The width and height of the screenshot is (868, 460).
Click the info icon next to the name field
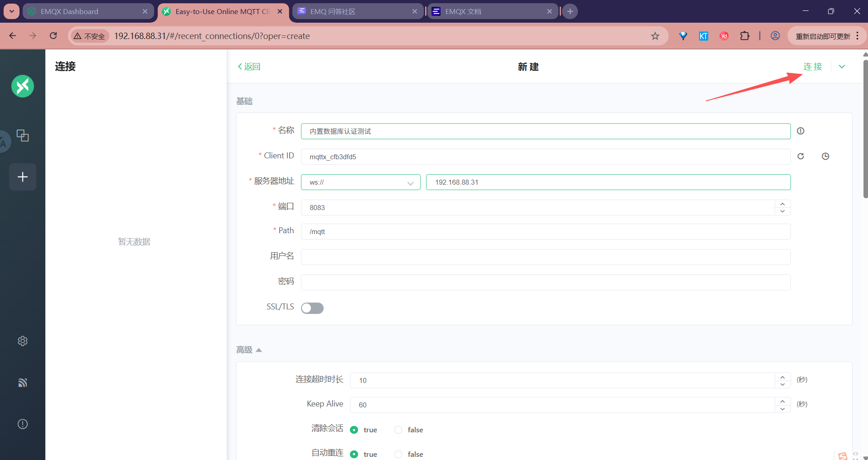[x=801, y=131]
